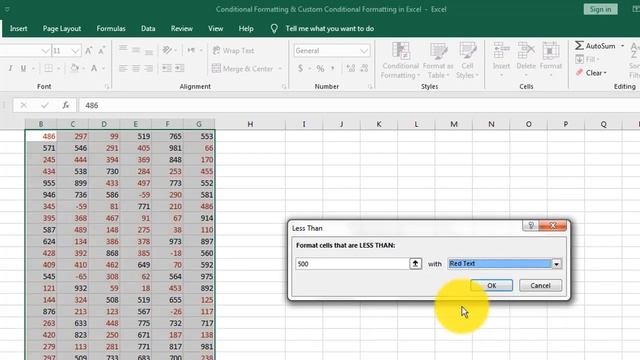
Task: Click Decrease Font Size icon
Action: pos(102,51)
